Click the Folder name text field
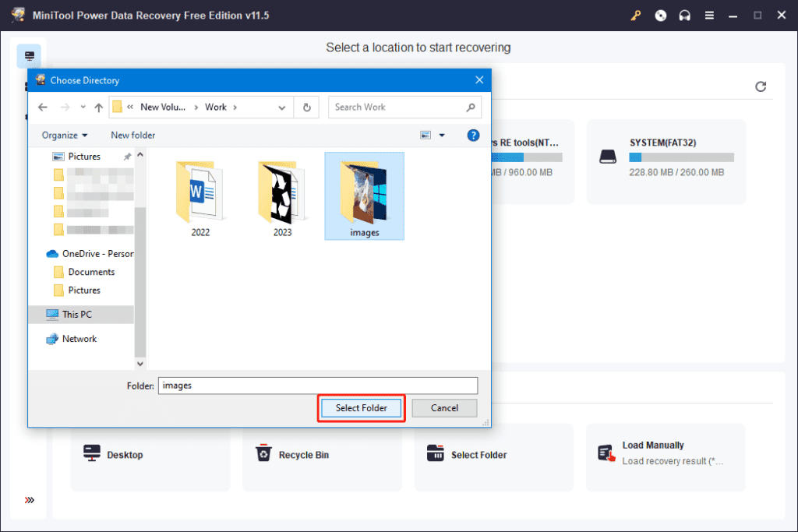 (318, 386)
